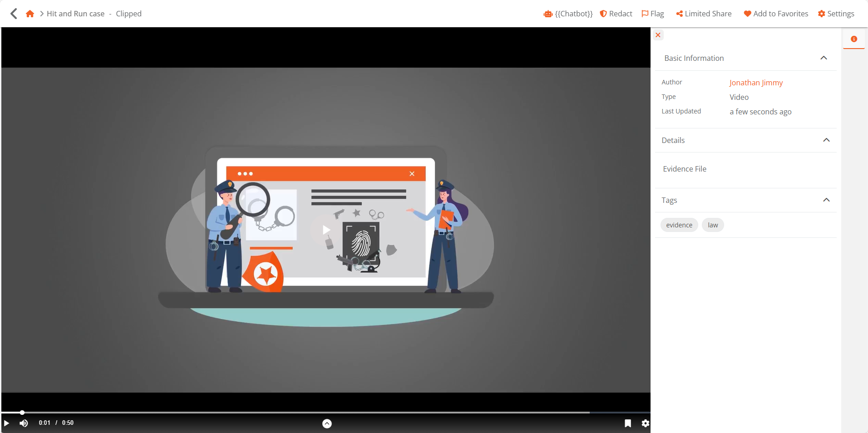
Task: Flag this video
Action: tap(652, 14)
